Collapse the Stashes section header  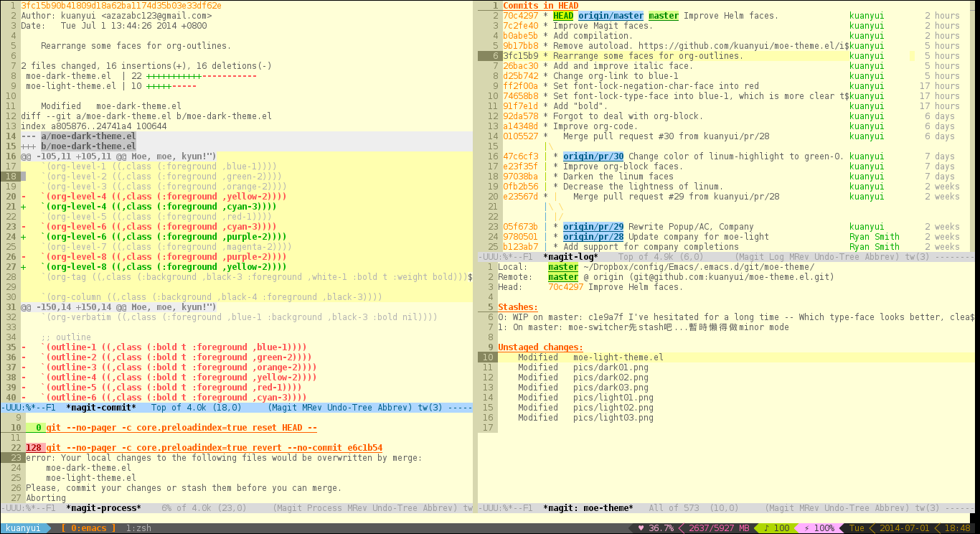518,307
